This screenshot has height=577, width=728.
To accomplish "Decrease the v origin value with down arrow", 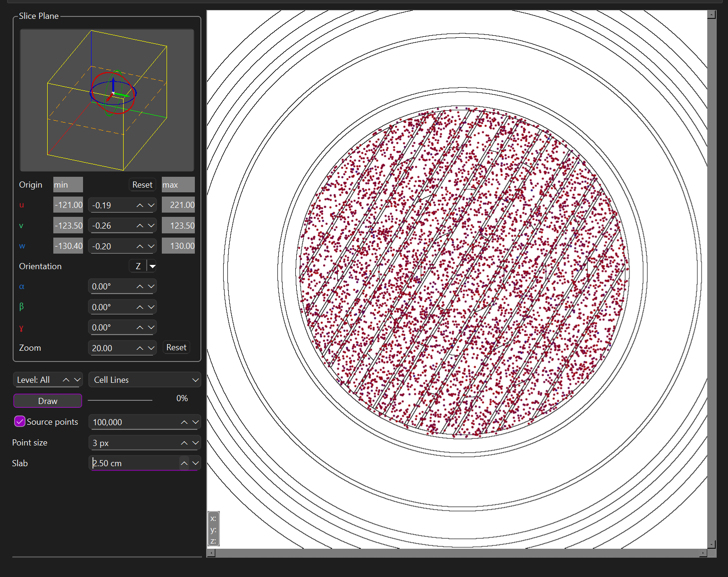I will click(151, 226).
